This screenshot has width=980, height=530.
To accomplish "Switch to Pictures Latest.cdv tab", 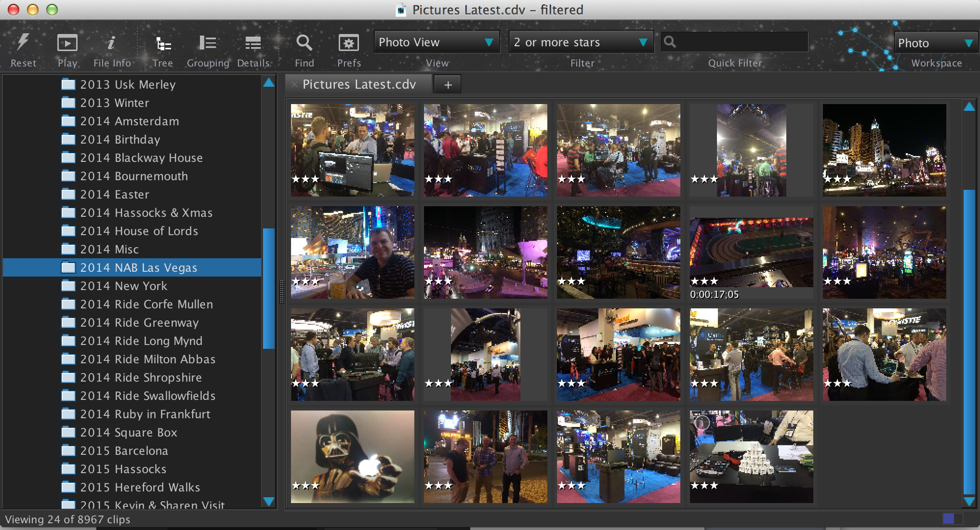I will [x=359, y=84].
